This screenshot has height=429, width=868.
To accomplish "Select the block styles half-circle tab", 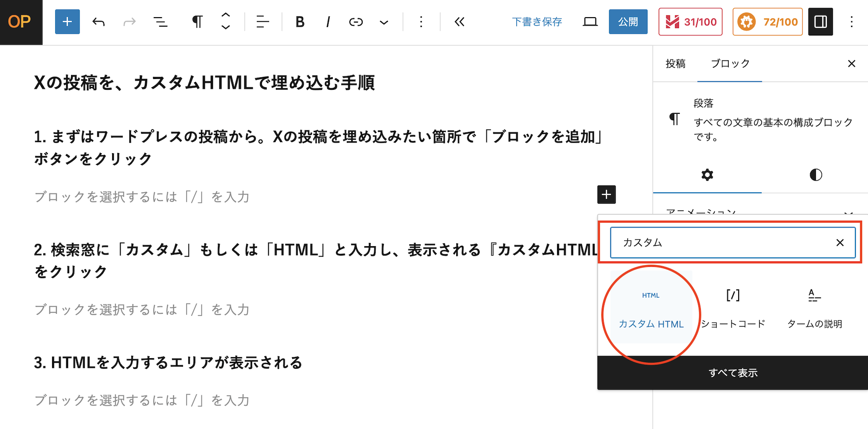I will 816,175.
